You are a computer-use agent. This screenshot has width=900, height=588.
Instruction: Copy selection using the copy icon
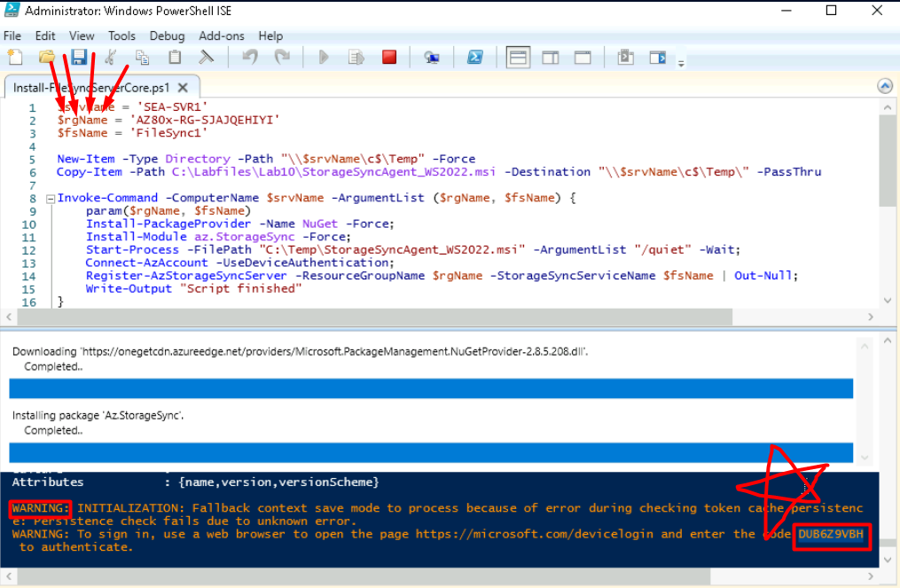[143, 57]
